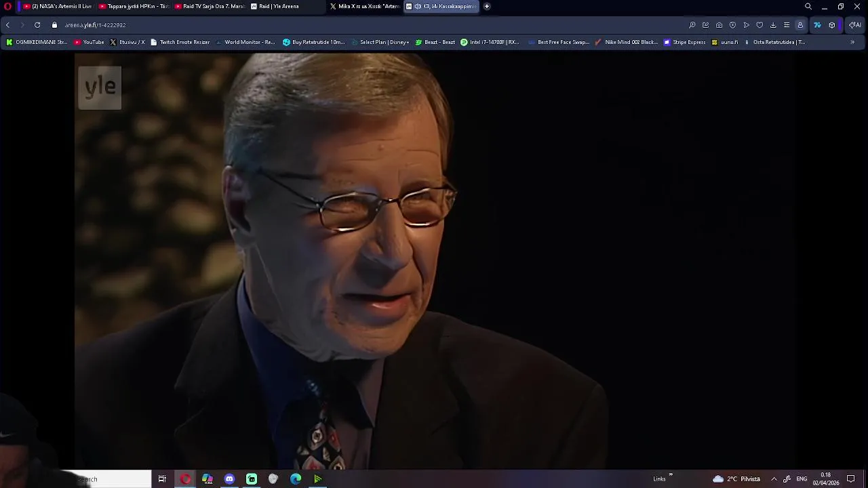Show hidden system tray icons

click(x=774, y=479)
